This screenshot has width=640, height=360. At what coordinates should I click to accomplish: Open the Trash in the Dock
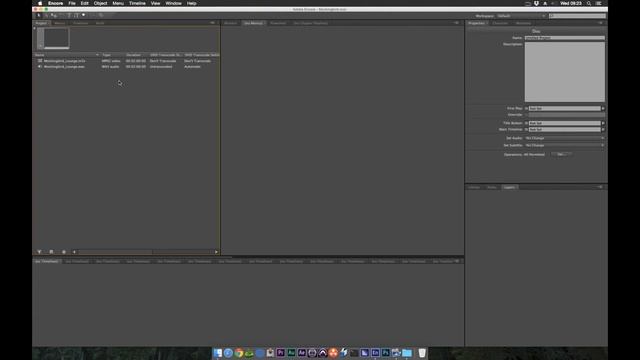[422, 353]
